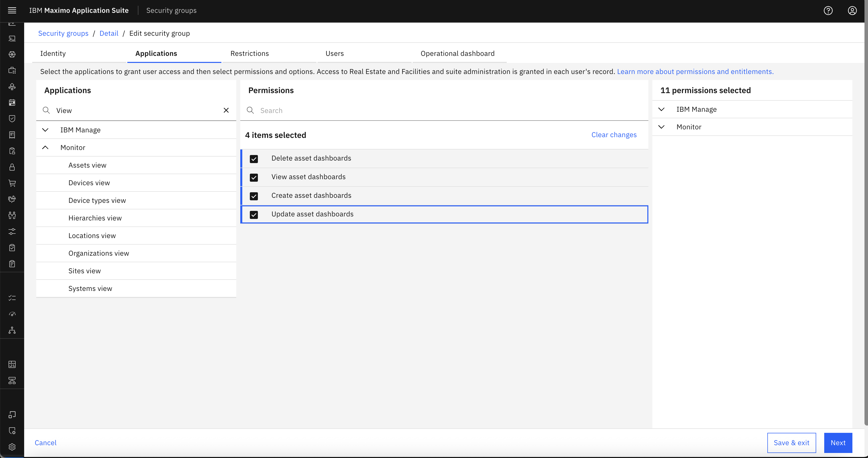Select Organizations view application
The width and height of the screenshot is (868, 458).
pos(136,253)
